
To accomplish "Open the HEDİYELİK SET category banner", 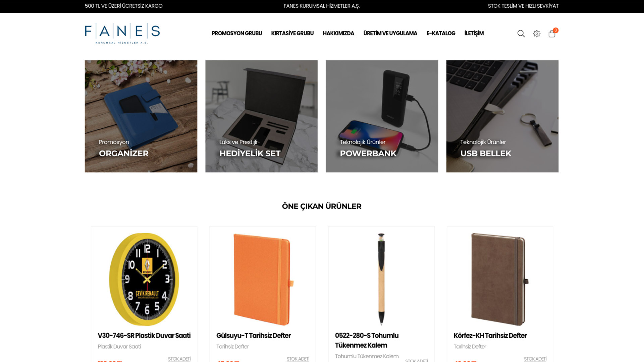I will point(261,116).
